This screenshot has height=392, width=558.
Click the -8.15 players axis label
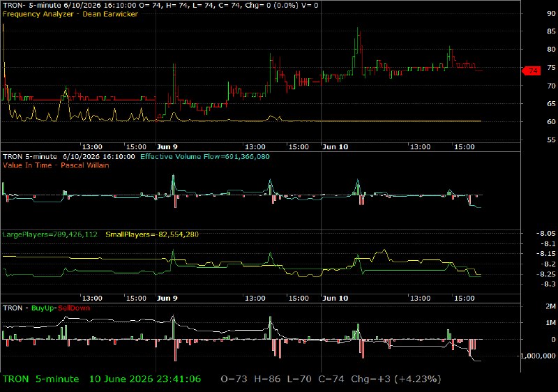tap(545, 254)
